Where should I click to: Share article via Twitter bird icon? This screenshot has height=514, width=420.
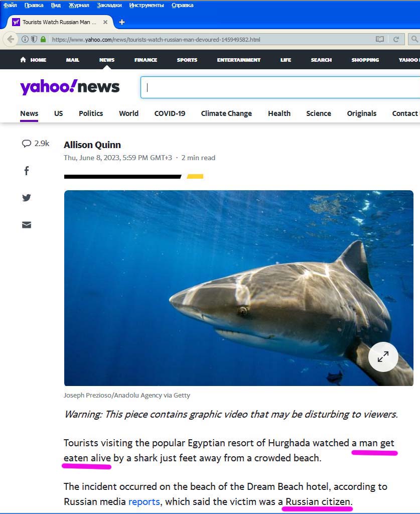(x=27, y=198)
